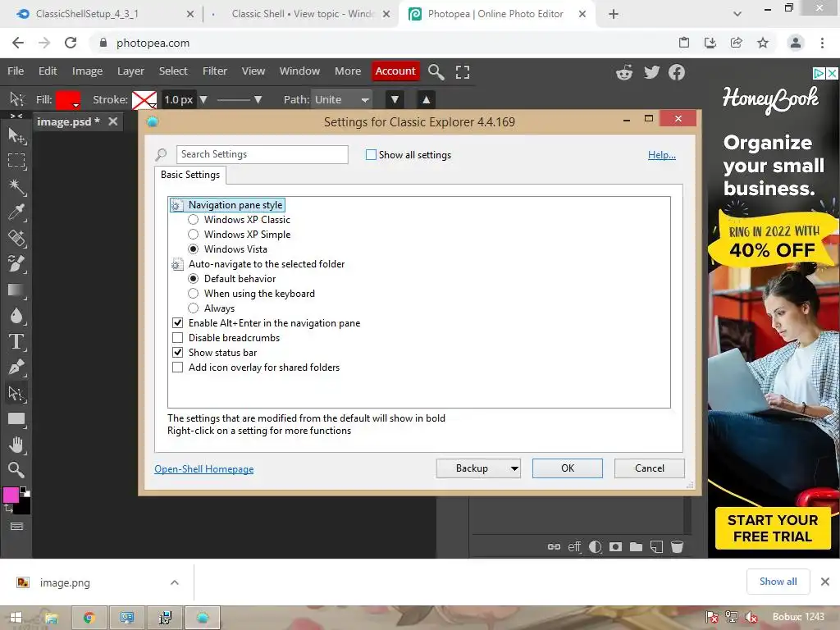The height and width of the screenshot is (630, 840).
Task: Open the Help... link
Action: [662, 155]
